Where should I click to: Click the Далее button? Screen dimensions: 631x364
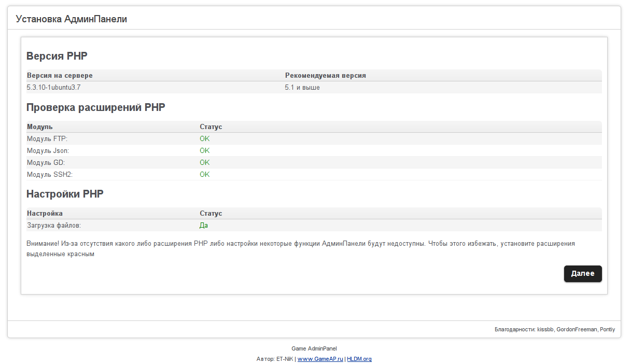[x=582, y=274]
